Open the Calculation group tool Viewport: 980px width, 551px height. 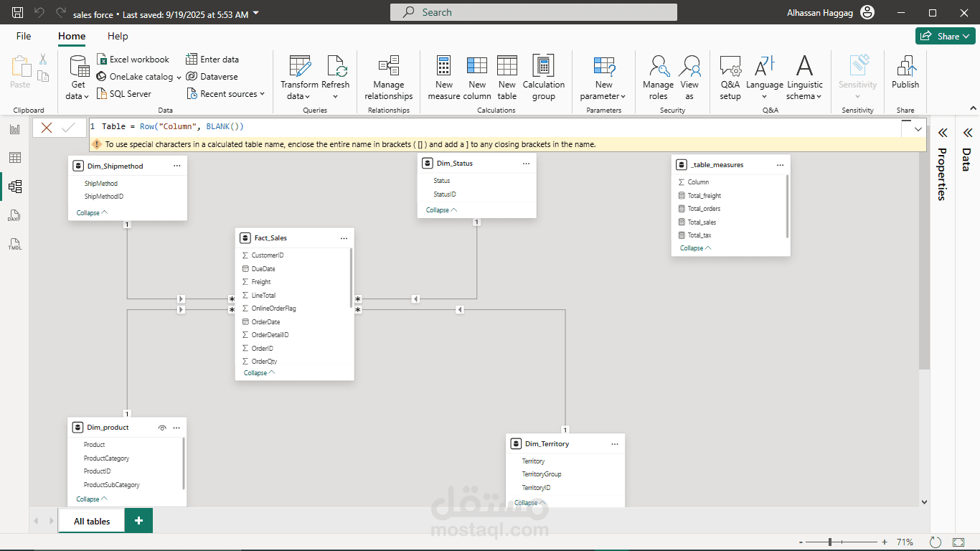[x=543, y=67]
